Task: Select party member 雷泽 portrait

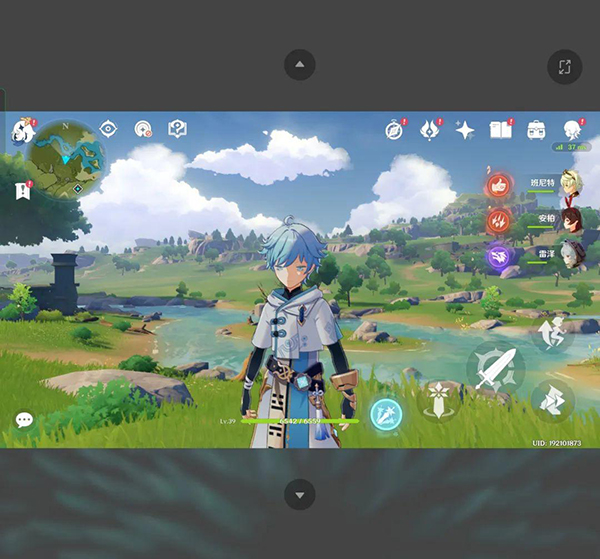Action: 571,254
